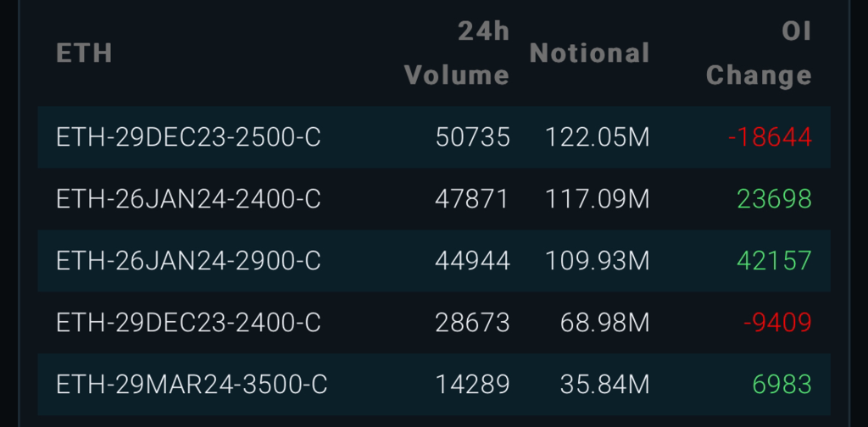Sort by 24h Volume column header
The width and height of the screenshot is (868, 427).
[x=457, y=53]
